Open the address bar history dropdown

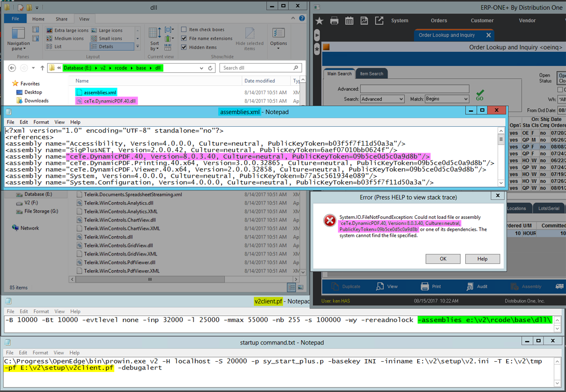pos(202,68)
